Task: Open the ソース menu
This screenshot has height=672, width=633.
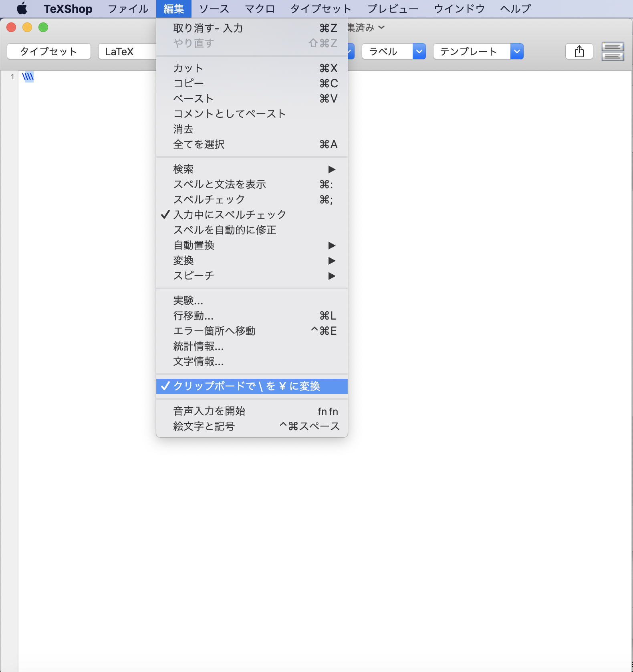Action: (214, 9)
